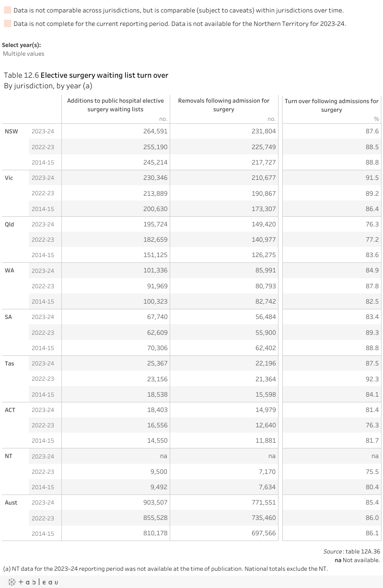Select the Turn over following admissions header
This screenshot has width=383, height=588.
click(x=332, y=105)
